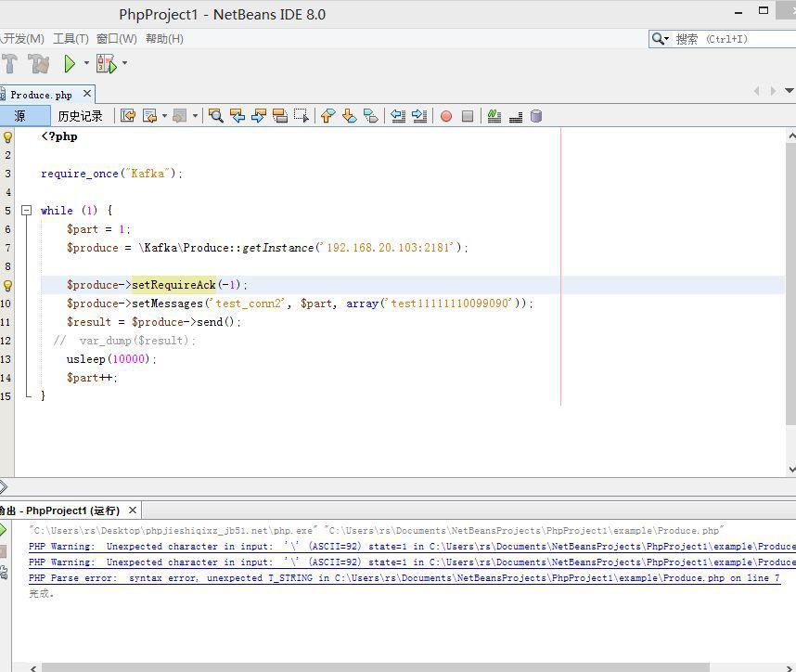Image resolution: width=796 pixels, height=672 pixels.
Task: Click the usleep(10000) line
Action: (x=111, y=359)
